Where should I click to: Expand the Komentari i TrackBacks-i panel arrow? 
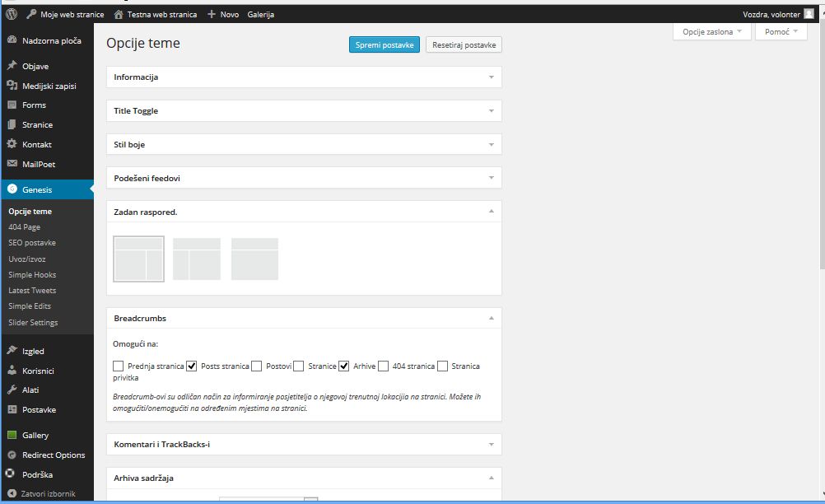(492, 445)
